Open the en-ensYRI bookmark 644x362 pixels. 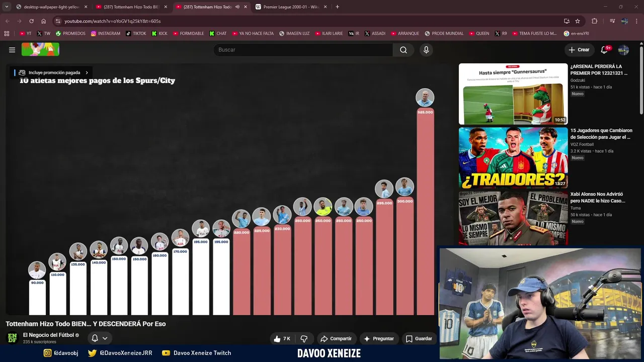[x=576, y=34]
